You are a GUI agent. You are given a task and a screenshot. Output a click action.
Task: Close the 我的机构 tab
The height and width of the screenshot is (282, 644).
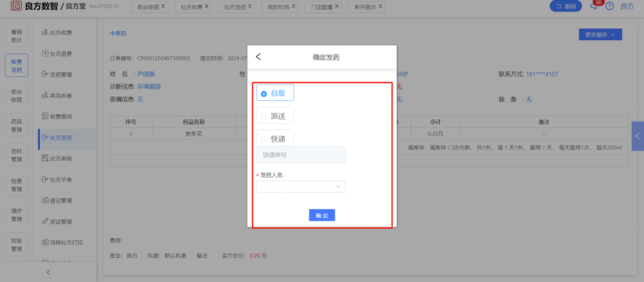(294, 7)
